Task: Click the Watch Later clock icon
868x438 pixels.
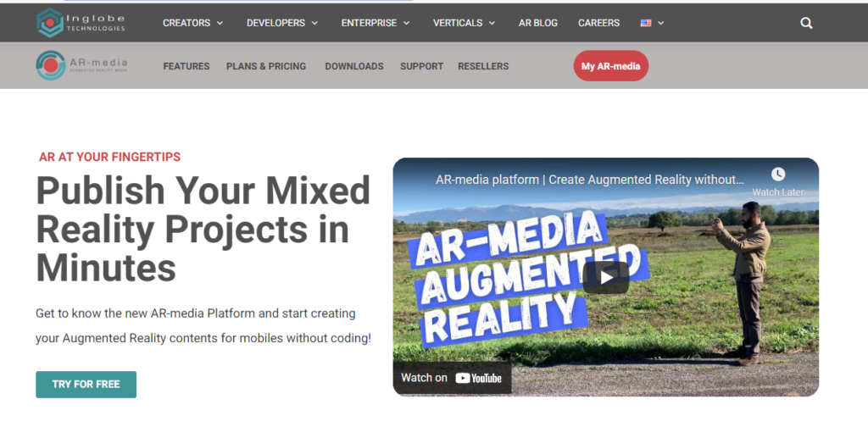Action: tap(778, 175)
